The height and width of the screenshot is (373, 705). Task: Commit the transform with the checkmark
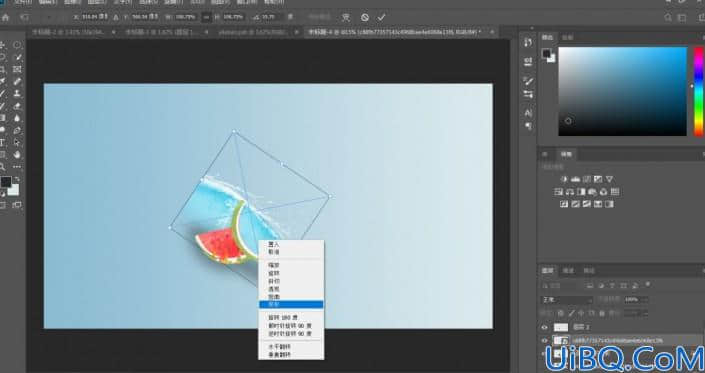pyautogui.click(x=381, y=18)
